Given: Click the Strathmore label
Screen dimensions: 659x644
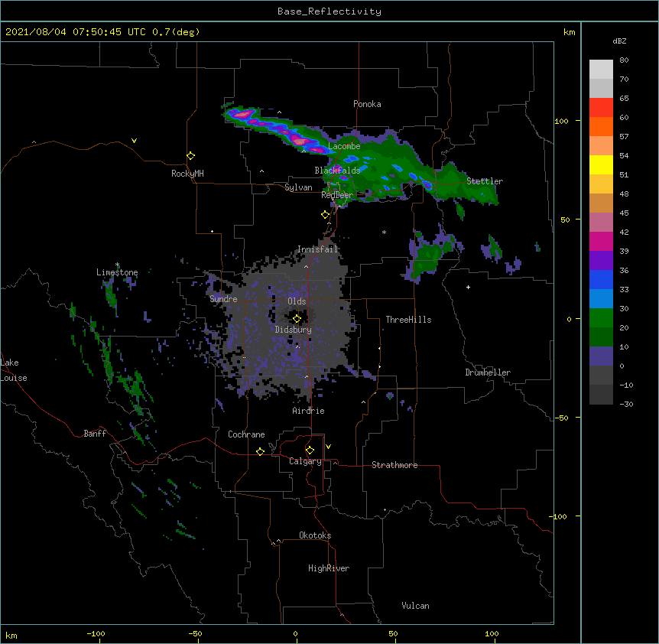Looking at the screenshot, I should pos(394,465).
